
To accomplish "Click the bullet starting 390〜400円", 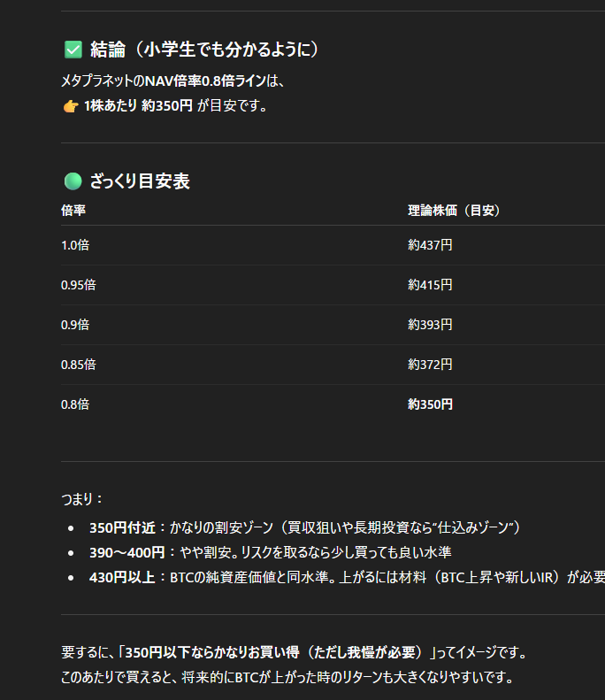I will coord(271,553).
